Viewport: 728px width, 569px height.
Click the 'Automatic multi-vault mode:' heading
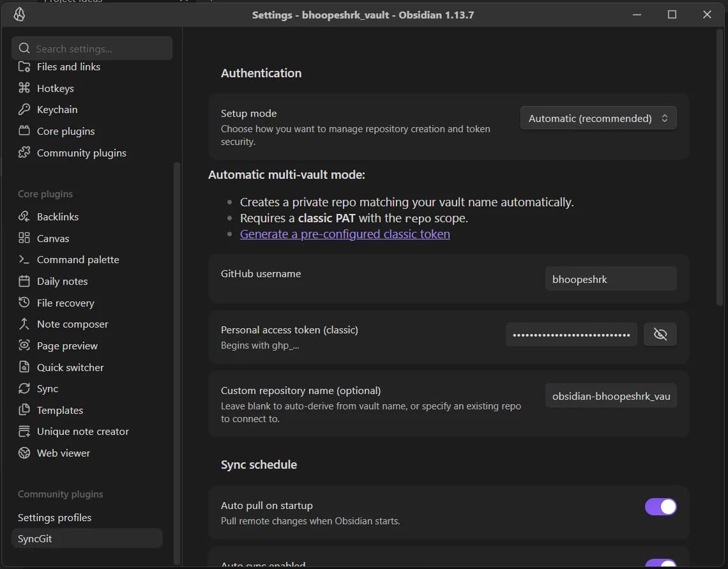287,174
